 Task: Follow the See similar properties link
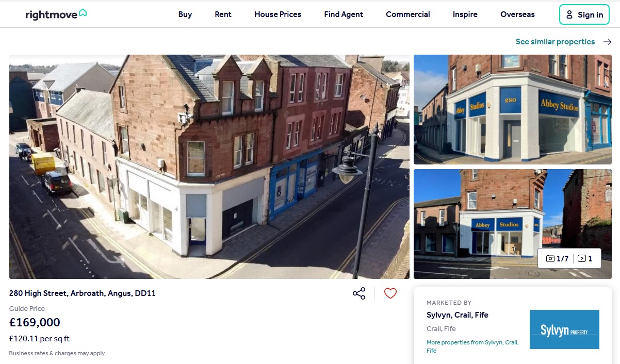(555, 42)
